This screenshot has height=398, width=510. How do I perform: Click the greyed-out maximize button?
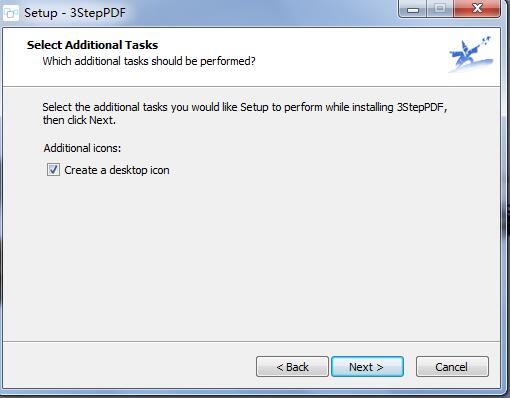coord(440,9)
